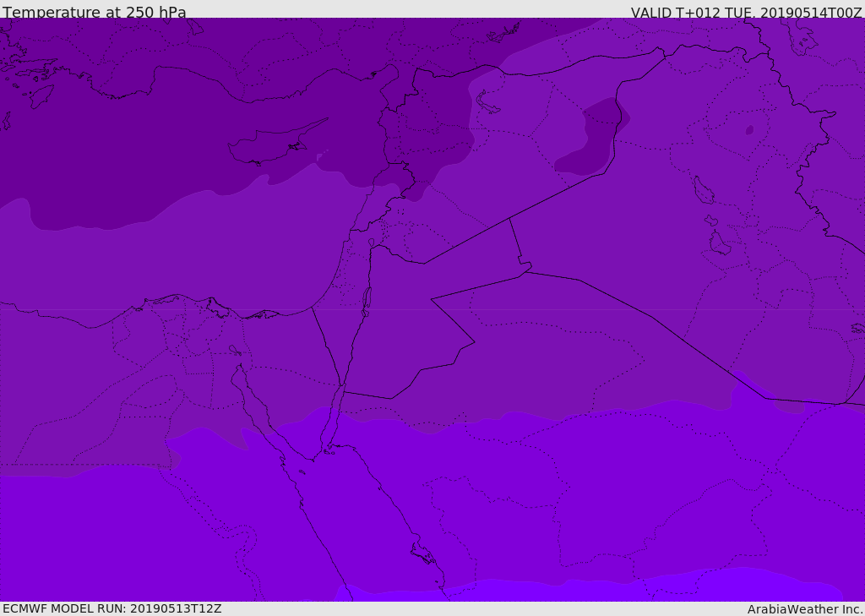Click the 'ECMWF MODEL RUN: 20190513T12Z' footer text

coord(112,608)
